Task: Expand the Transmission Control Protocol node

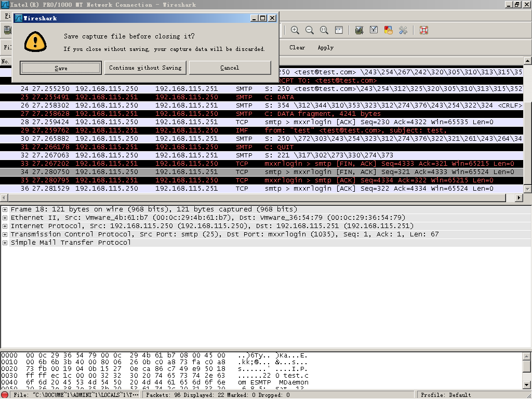Action: tap(5, 234)
